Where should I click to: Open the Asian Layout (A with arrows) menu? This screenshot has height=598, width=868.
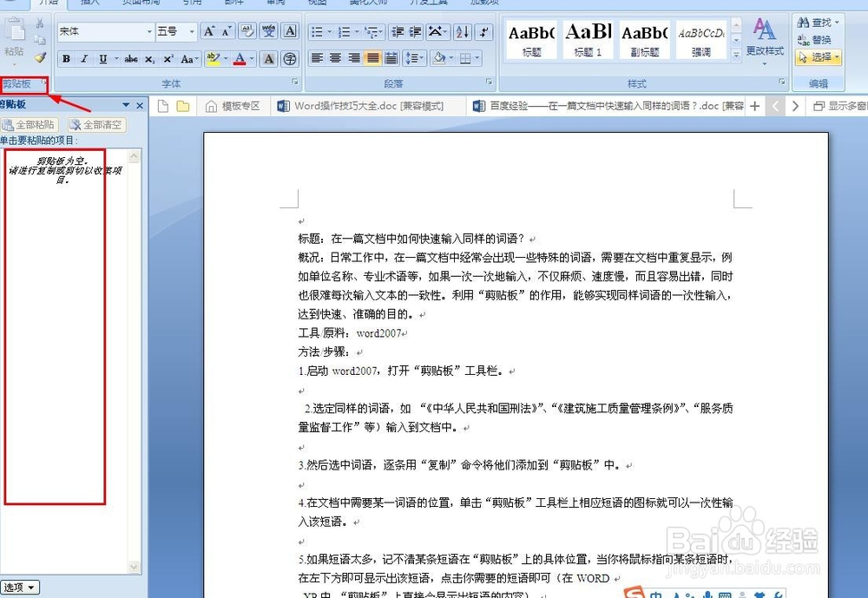coord(437,32)
